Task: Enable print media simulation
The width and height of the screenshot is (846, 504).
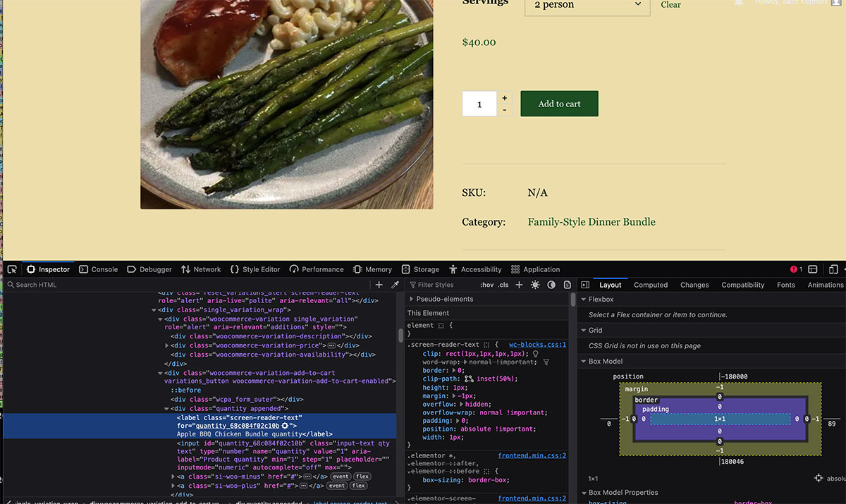Action: [567, 285]
